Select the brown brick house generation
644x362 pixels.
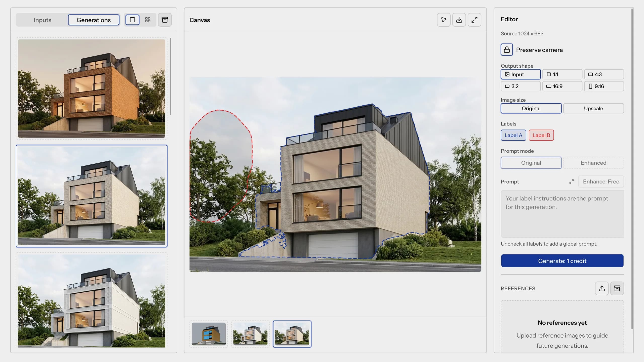pos(92,88)
